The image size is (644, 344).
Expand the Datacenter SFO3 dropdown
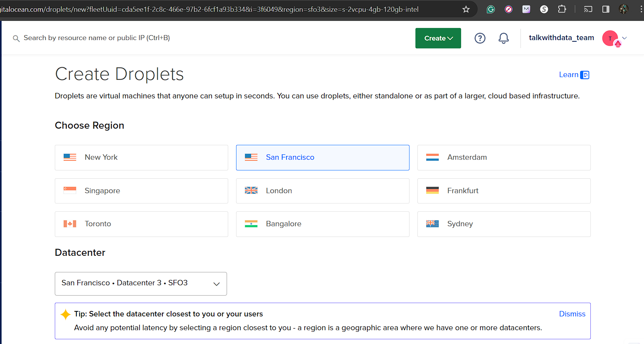tap(141, 284)
